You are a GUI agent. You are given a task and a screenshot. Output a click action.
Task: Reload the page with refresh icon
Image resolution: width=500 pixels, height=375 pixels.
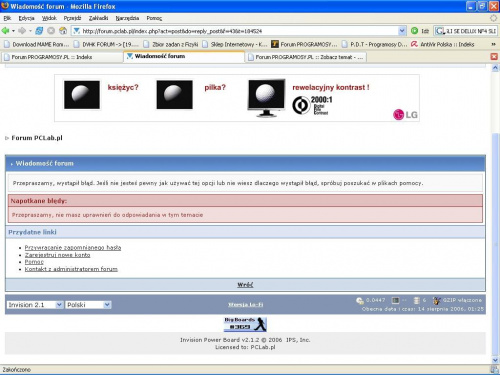(x=39, y=31)
